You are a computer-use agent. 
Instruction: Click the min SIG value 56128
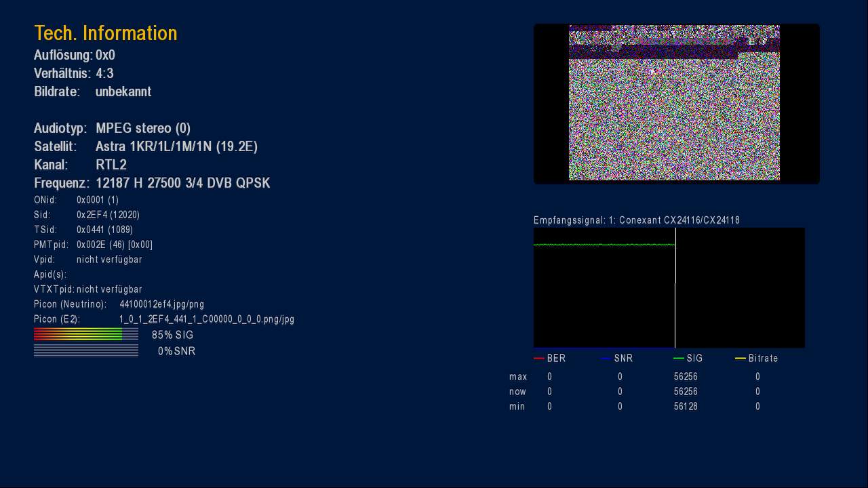click(x=686, y=407)
